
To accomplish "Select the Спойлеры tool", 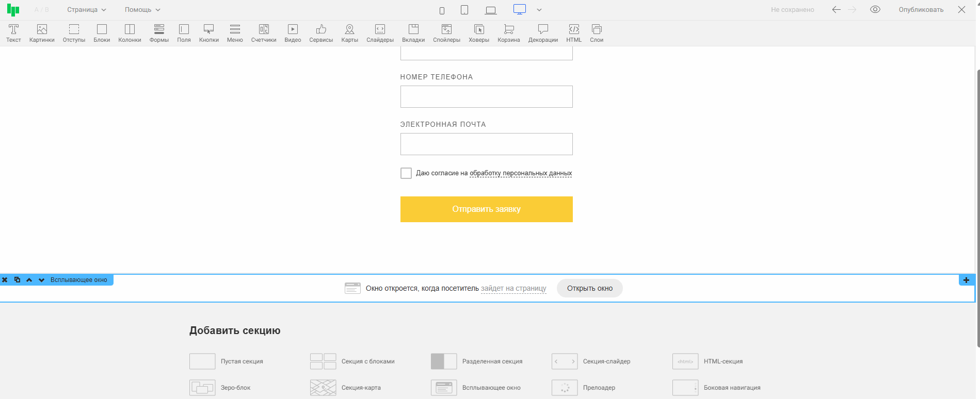I will pos(446,33).
